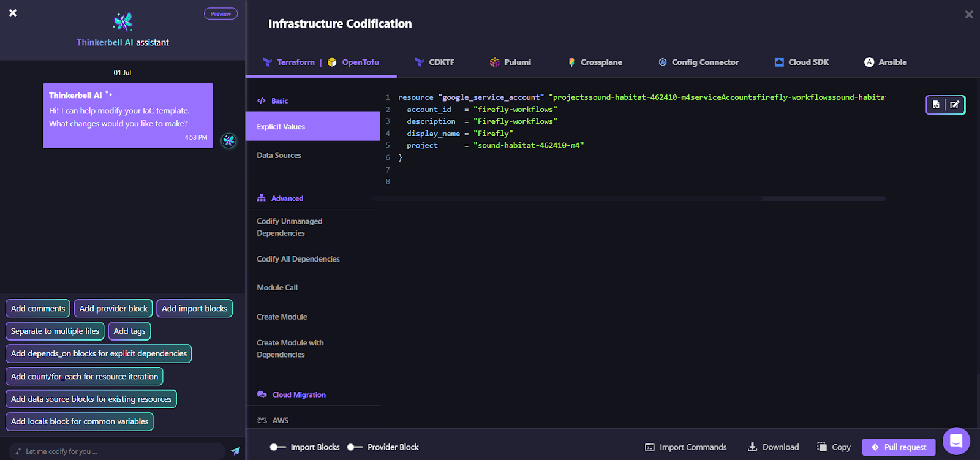Switch to the Cloud SDK tab
This screenshot has width=980, height=460.
pyautogui.click(x=802, y=62)
